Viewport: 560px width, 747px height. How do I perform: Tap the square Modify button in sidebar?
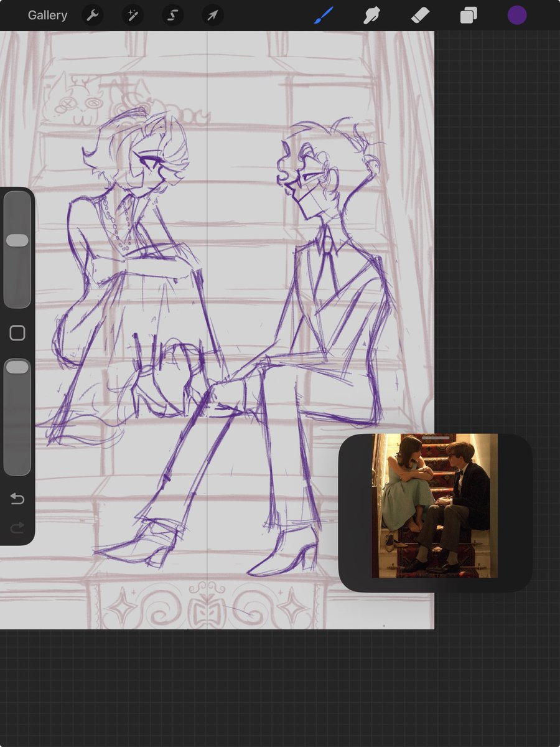tap(17, 333)
